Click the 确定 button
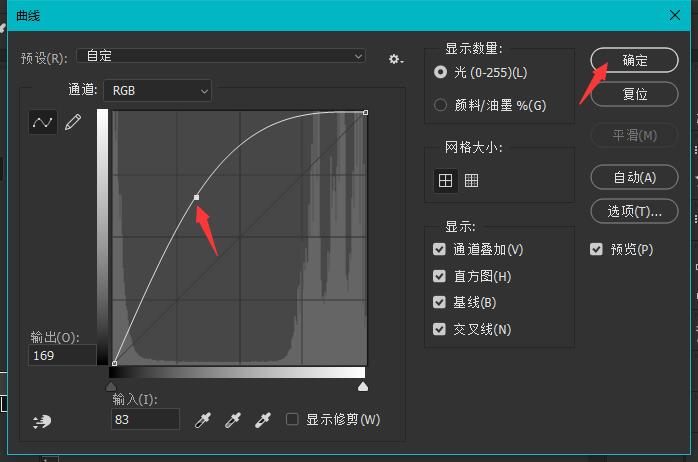The height and width of the screenshot is (462, 698). tap(634, 60)
